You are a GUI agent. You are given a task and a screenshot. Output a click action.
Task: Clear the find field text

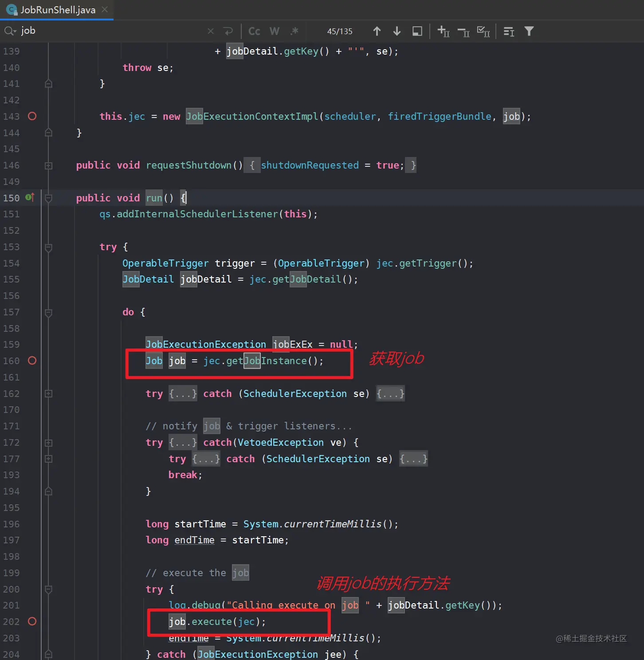point(211,31)
